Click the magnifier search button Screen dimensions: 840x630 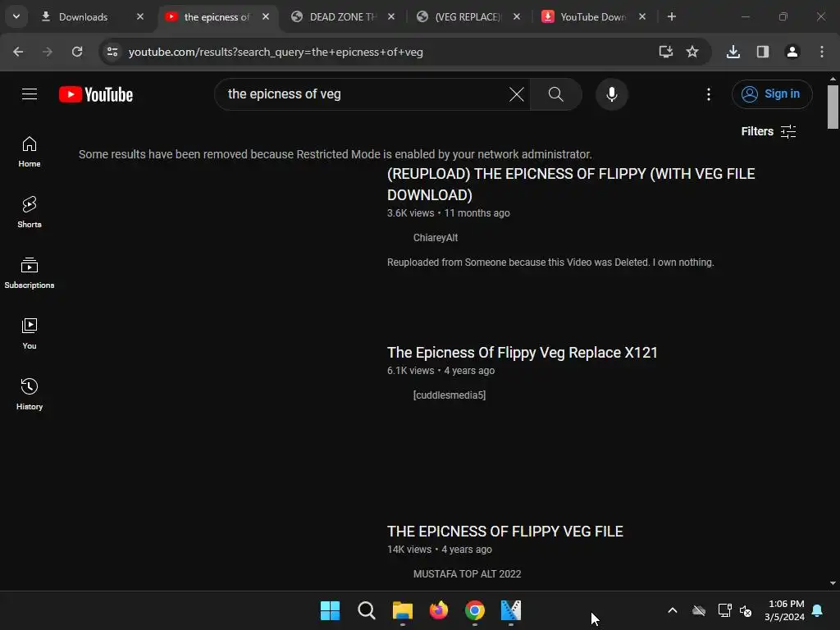click(x=556, y=94)
